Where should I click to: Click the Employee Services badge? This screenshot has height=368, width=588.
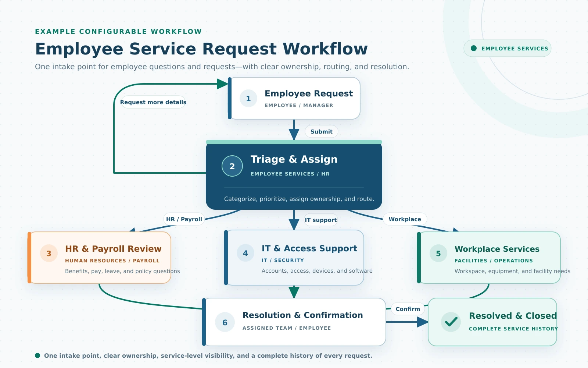coord(508,48)
